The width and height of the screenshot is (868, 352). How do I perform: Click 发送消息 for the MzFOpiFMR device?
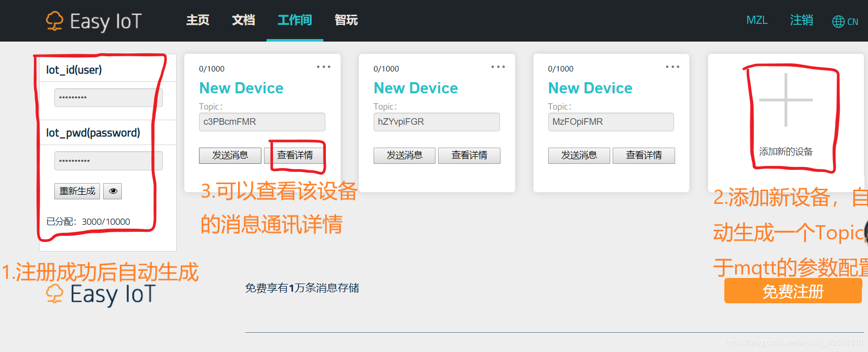(x=579, y=155)
